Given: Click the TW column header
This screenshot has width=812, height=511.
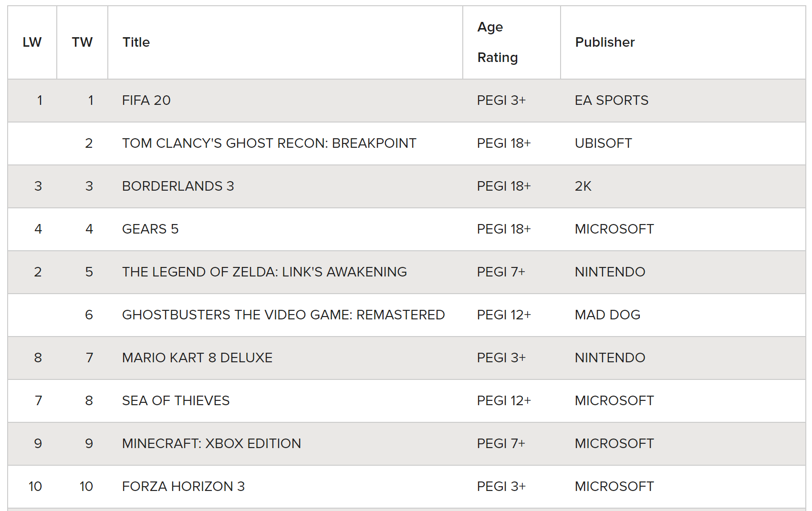Looking at the screenshot, I should click(82, 42).
